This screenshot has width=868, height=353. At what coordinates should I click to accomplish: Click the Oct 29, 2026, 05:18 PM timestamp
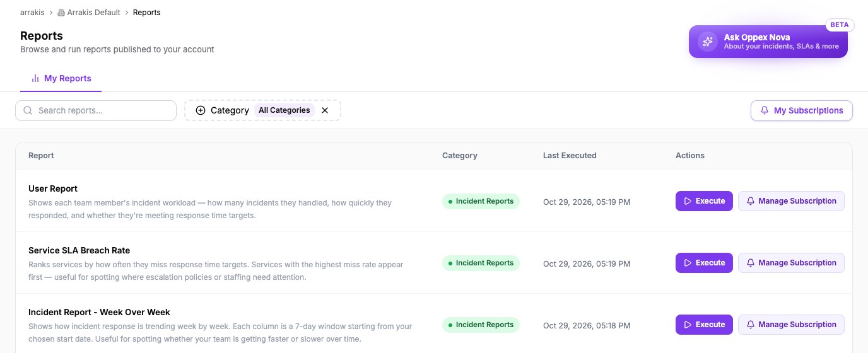[587, 326]
